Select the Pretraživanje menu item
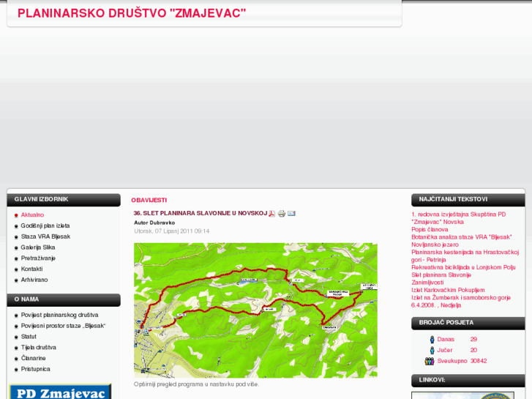Image resolution: width=532 pixels, height=399 pixels. click(38, 258)
